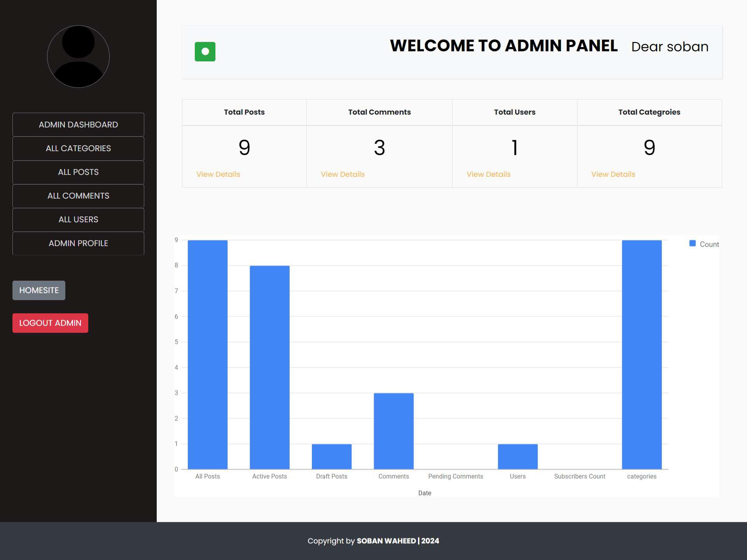Click the green circle status button
This screenshot has width=747, height=560.
tap(205, 52)
